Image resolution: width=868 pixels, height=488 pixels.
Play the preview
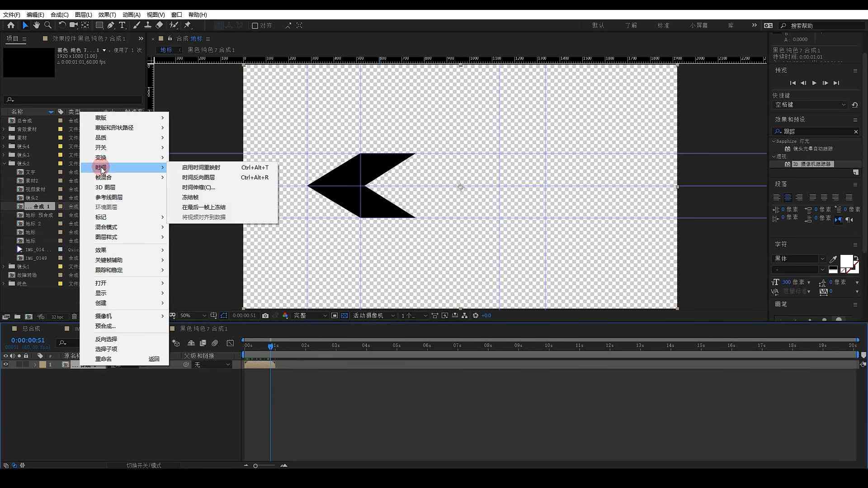[814, 83]
